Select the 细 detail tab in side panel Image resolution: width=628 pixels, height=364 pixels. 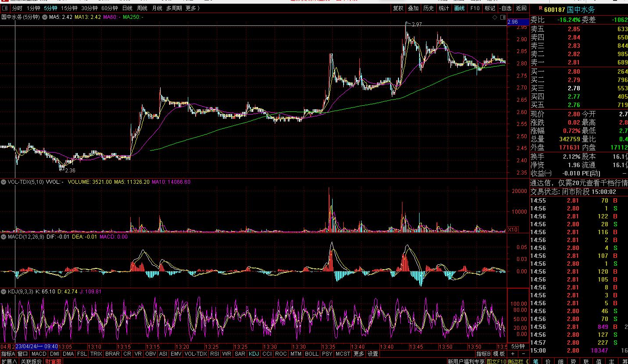click(x=560, y=361)
